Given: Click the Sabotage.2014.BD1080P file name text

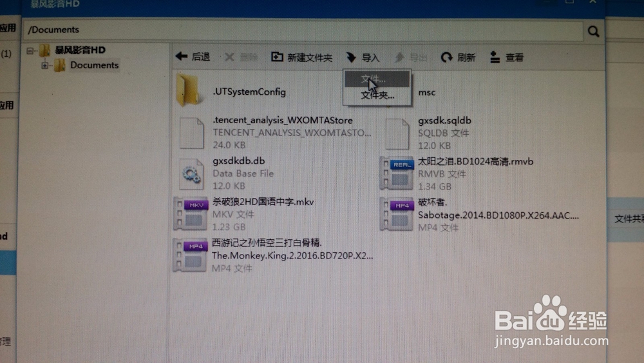Looking at the screenshot, I should coord(498,215).
